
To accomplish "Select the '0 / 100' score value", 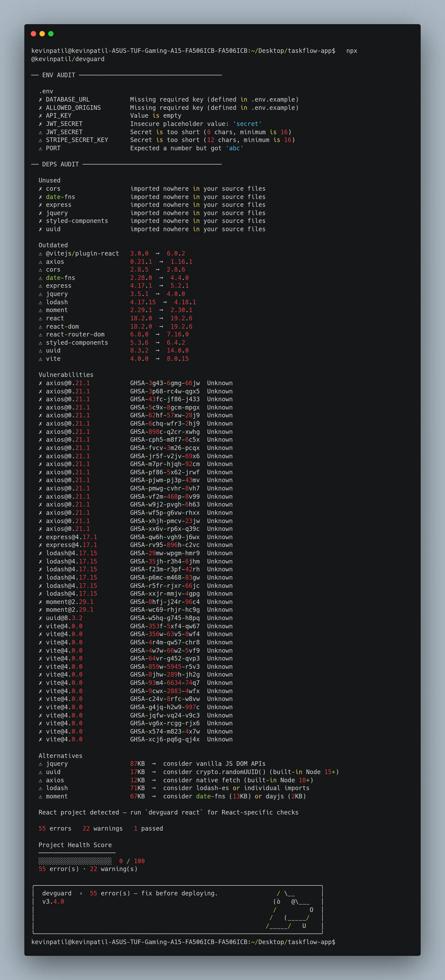I will click(x=132, y=861).
